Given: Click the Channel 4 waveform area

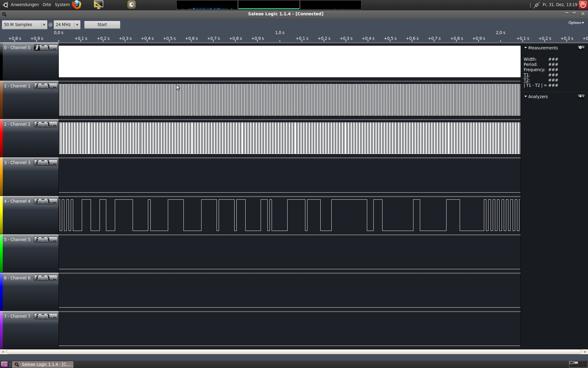Looking at the screenshot, I should pos(289,215).
